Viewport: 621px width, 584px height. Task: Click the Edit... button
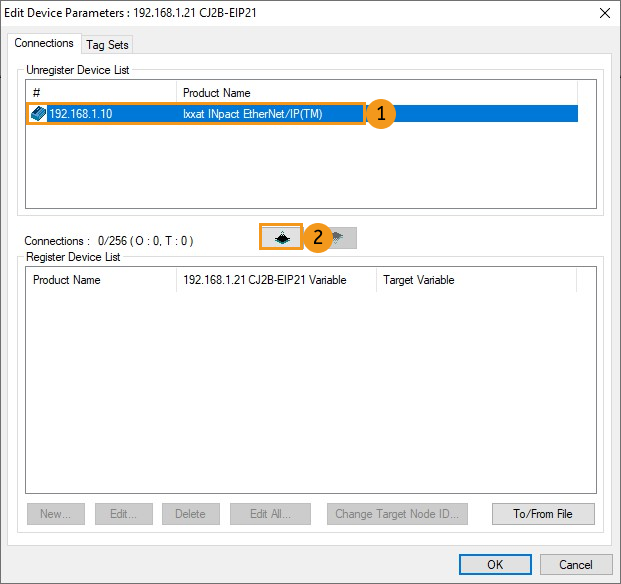124,514
